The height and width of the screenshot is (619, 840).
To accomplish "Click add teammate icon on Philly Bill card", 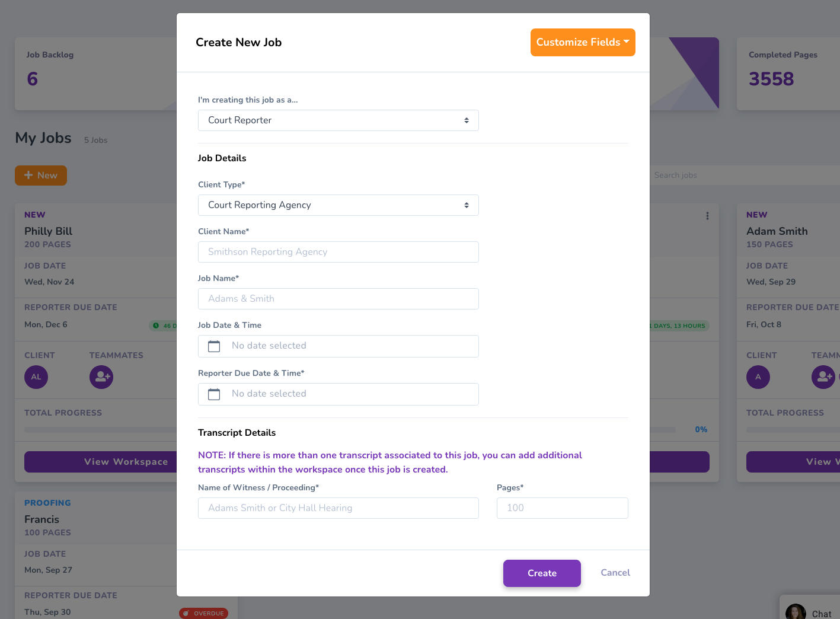I will point(101,377).
